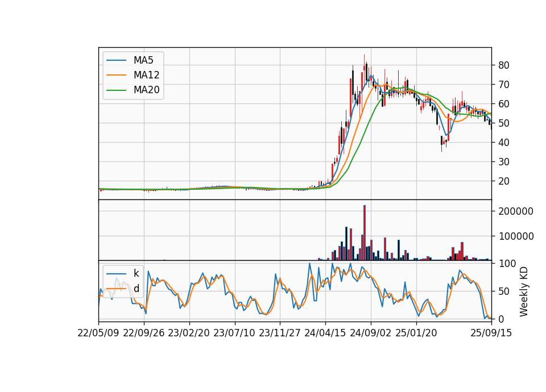
Task: Click the price axis label 50
Action: [504, 123]
